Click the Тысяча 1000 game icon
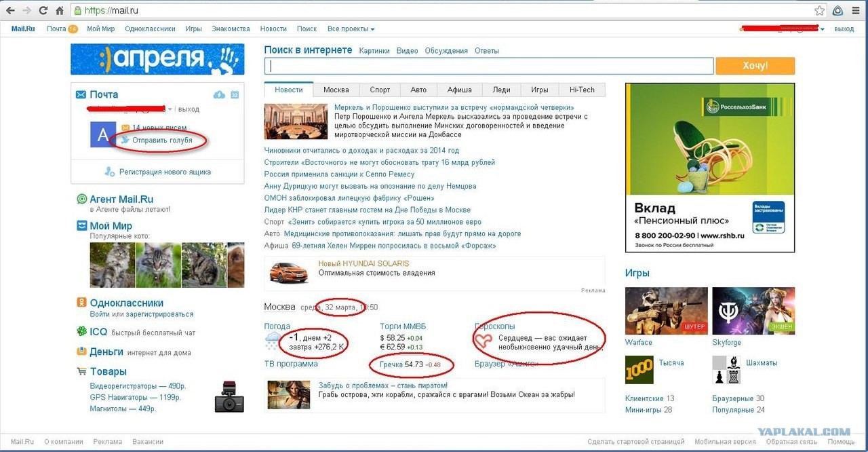Screen dimensions: 868x452 639,370
